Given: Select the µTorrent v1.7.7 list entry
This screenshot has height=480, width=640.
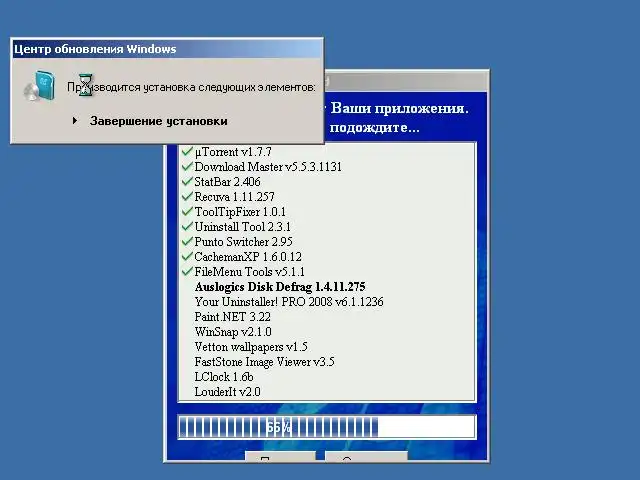Looking at the screenshot, I should point(233,152).
